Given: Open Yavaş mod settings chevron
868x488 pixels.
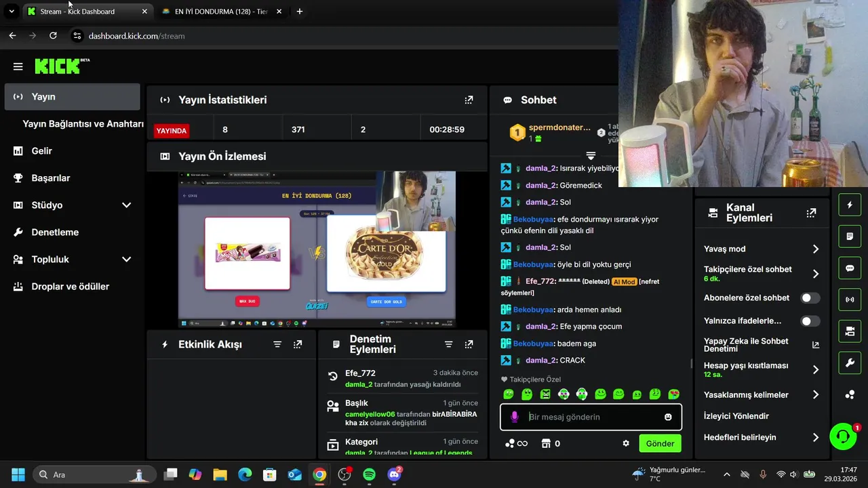Looking at the screenshot, I should pos(815,249).
